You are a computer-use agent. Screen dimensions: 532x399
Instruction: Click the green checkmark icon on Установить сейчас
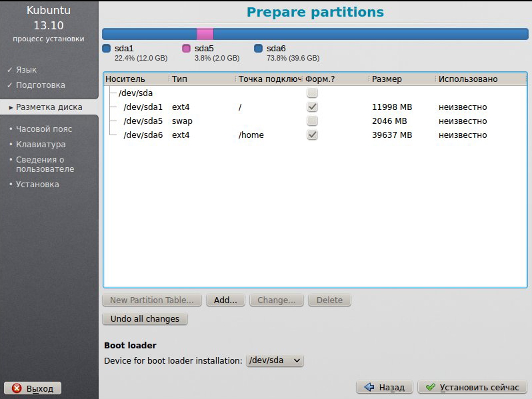(431, 387)
